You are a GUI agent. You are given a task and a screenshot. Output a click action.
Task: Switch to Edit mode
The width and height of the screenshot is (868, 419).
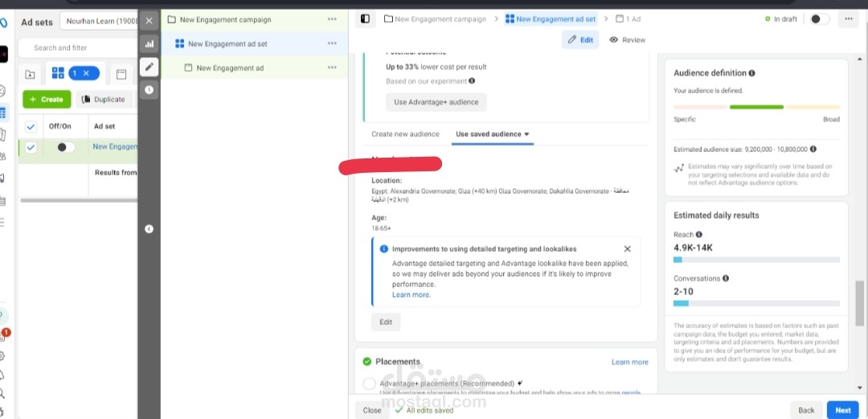[x=580, y=40]
